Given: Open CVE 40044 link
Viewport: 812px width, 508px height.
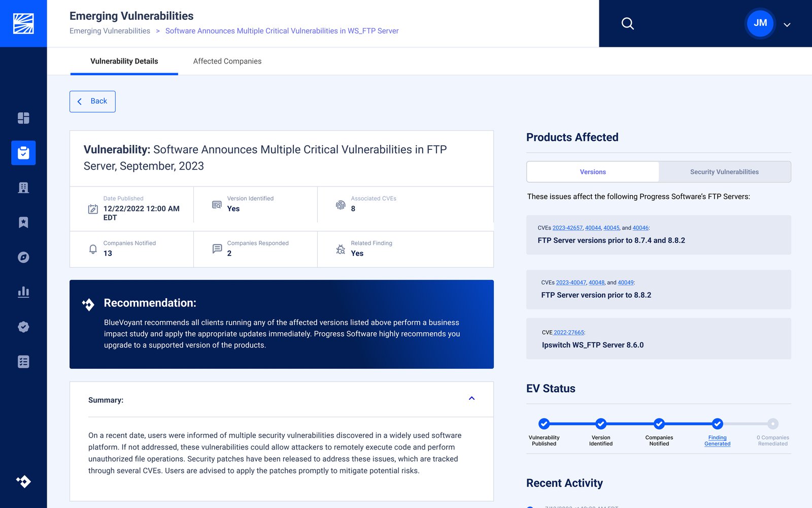Looking at the screenshot, I should [593, 228].
